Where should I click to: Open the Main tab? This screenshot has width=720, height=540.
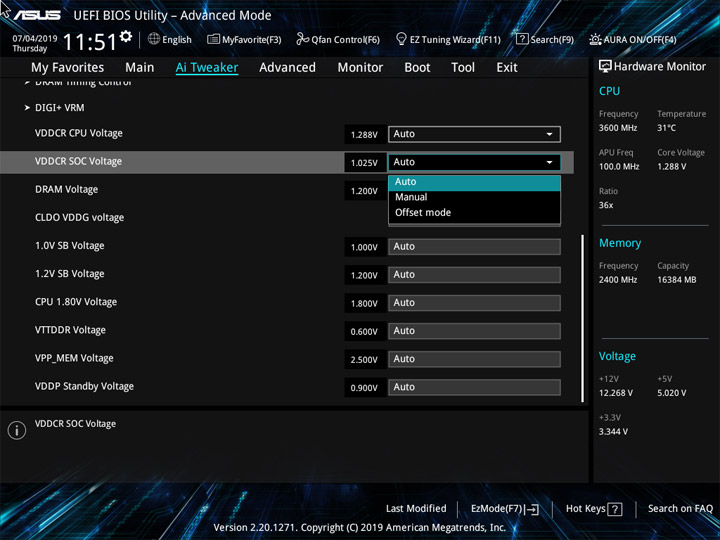pyautogui.click(x=140, y=68)
